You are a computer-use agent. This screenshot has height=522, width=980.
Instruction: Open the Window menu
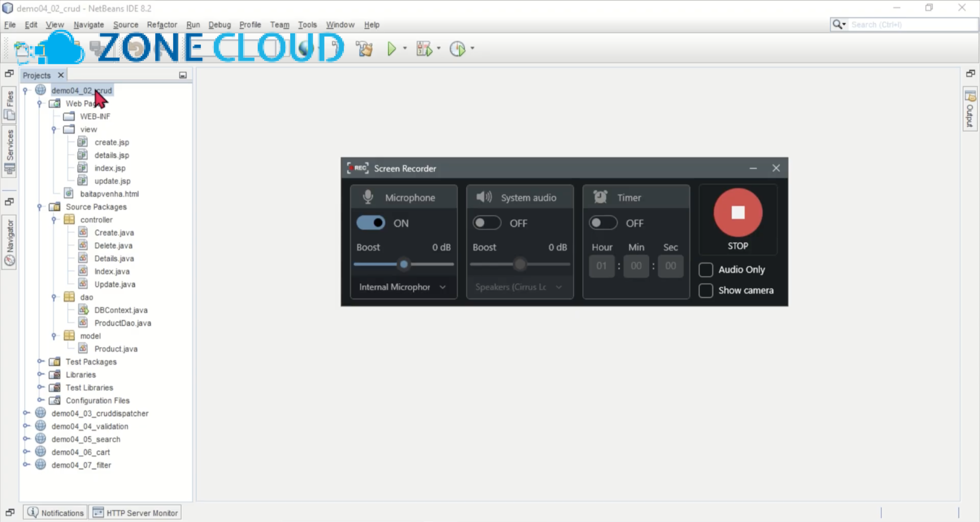pos(340,24)
